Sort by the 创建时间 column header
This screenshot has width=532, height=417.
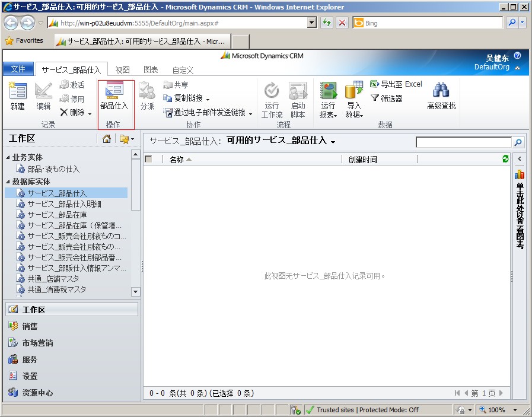tap(362, 160)
